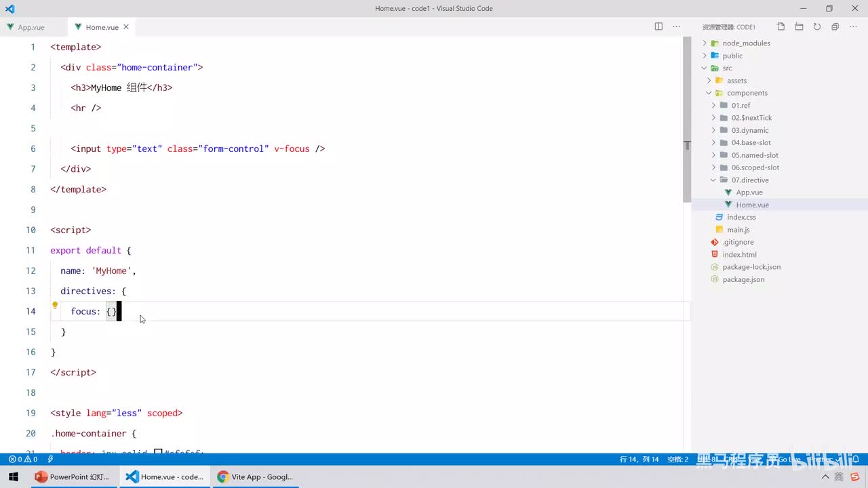Expand the 04.base-slot folder
Viewport: 868px width, 488px height.
pyautogui.click(x=751, y=143)
